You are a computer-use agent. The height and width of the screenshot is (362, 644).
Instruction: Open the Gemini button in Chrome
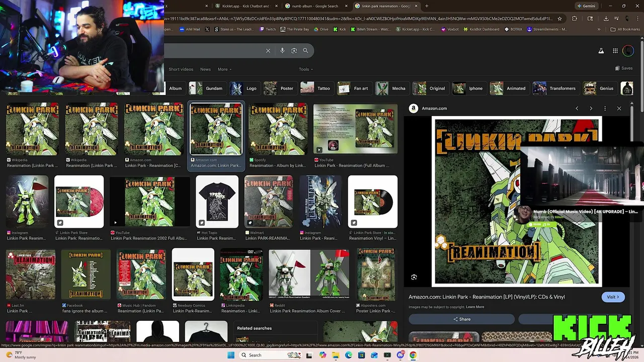pos(586,6)
